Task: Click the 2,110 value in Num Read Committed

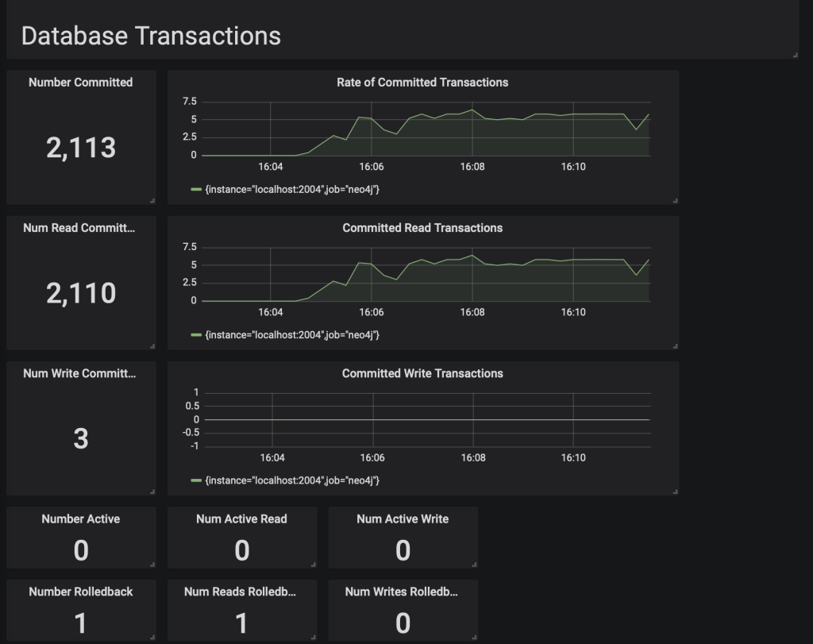Action: 80,293
